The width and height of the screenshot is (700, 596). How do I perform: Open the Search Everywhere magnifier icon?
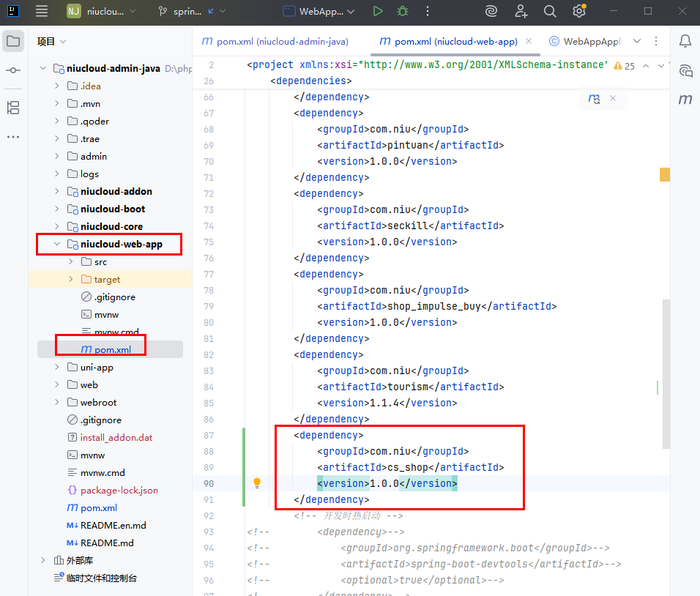pyautogui.click(x=550, y=11)
